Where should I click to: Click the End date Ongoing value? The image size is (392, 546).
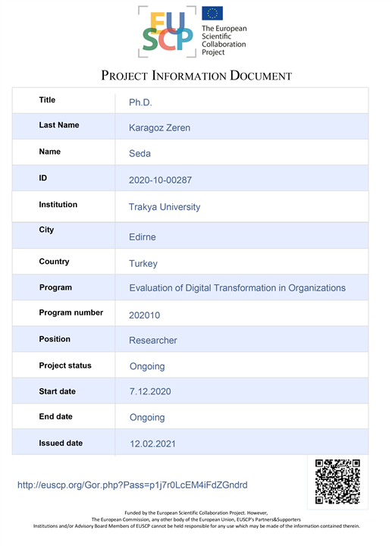pyautogui.click(x=147, y=418)
